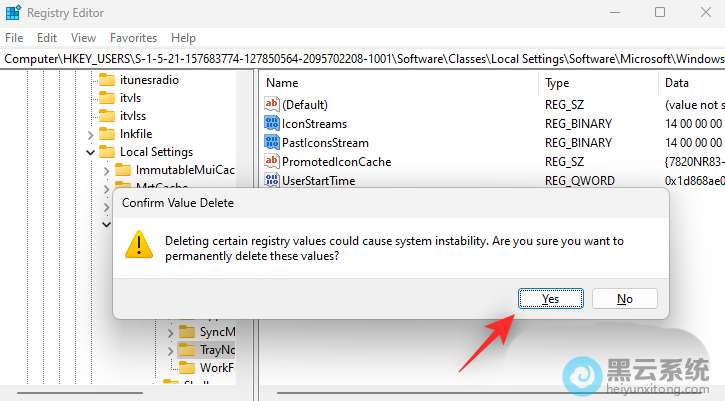Collapse the Local Settings tree node
This screenshot has width=725, height=401.
coord(91,152)
